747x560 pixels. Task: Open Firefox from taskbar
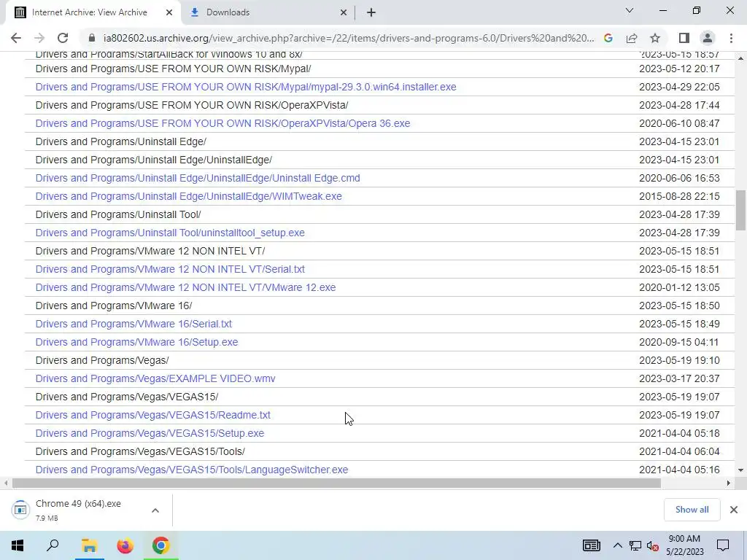(x=125, y=545)
